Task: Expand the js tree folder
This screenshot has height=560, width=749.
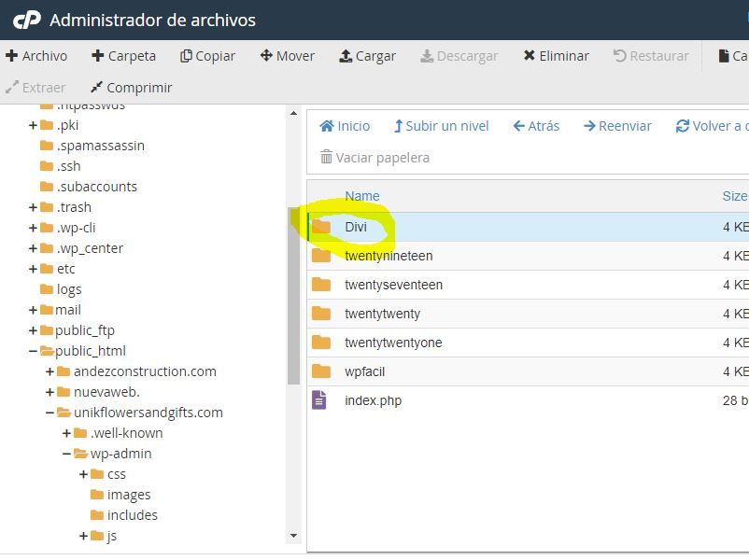Action: click(x=83, y=536)
